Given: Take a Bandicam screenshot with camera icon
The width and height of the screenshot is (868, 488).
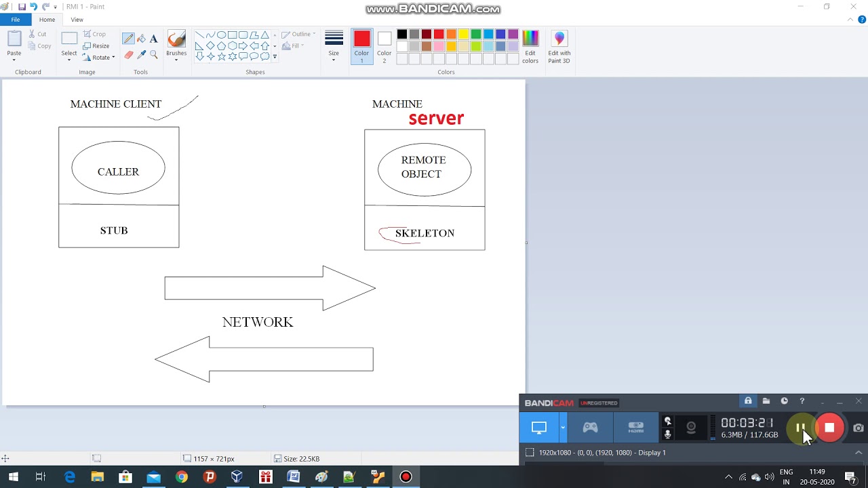Looking at the screenshot, I should tap(859, 428).
